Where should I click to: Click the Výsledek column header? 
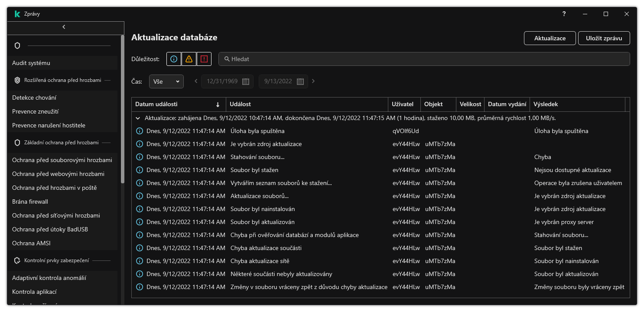pyautogui.click(x=576, y=104)
